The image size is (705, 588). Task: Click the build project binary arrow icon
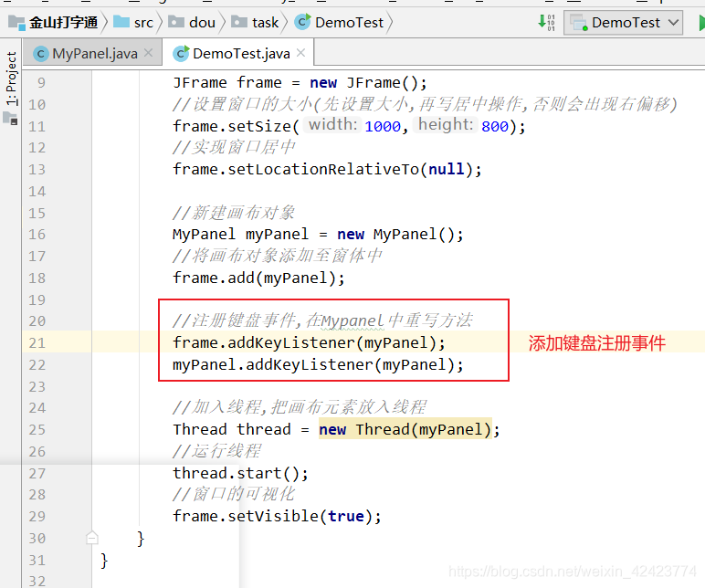pyautogui.click(x=546, y=23)
